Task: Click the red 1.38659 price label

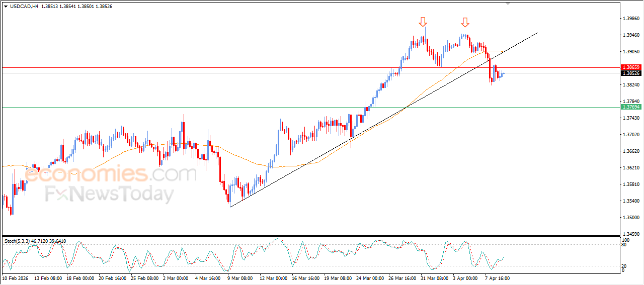Action: pos(630,67)
